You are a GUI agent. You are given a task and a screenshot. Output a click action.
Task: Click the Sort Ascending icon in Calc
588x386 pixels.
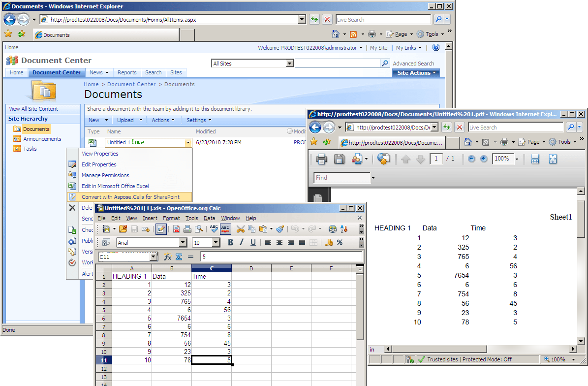tap(344, 229)
